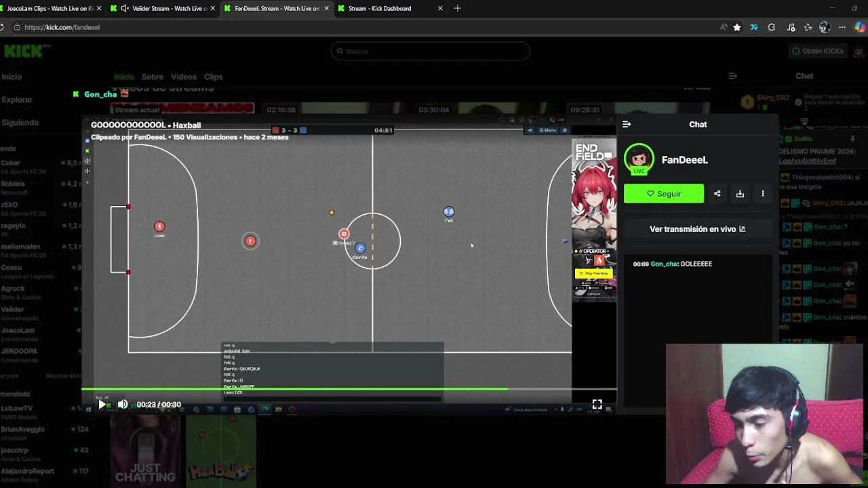Collapse the background stream chat icon
868x488 pixels.
click(x=732, y=76)
